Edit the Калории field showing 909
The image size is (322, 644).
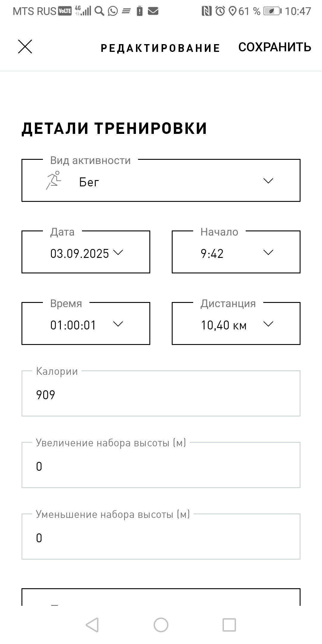tap(161, 394)
